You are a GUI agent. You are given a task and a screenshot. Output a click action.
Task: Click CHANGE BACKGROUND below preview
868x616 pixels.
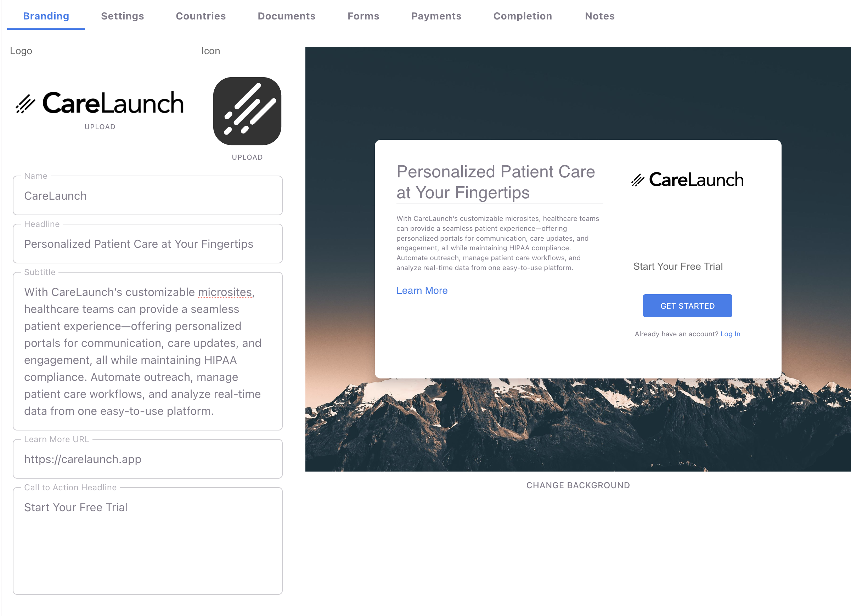pos(579,485)
